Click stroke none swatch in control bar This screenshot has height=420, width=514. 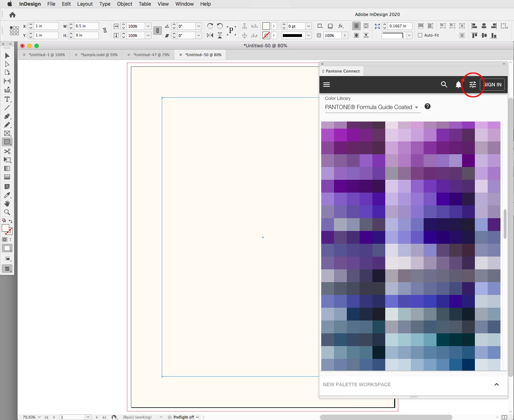click(266, 36)
